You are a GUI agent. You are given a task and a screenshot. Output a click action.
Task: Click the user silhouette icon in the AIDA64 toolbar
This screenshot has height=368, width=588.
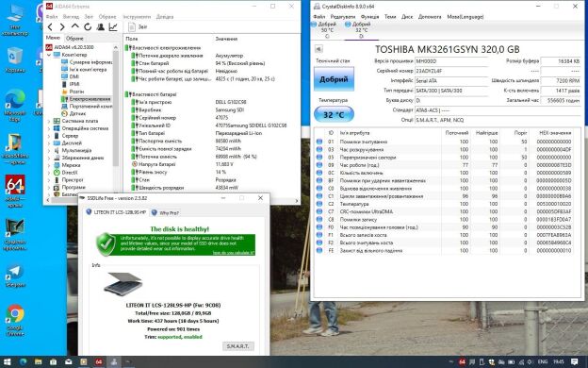[x=101, y=27]
